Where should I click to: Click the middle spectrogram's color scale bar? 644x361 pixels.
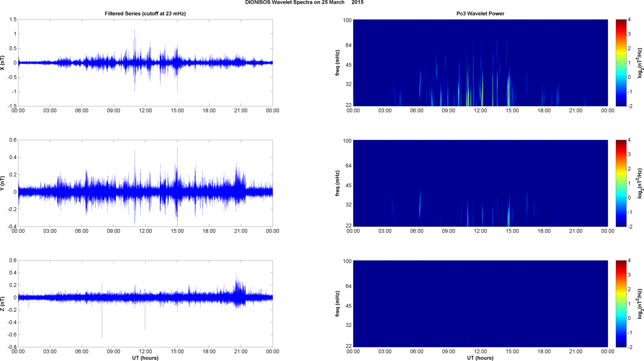click(621, 183)
